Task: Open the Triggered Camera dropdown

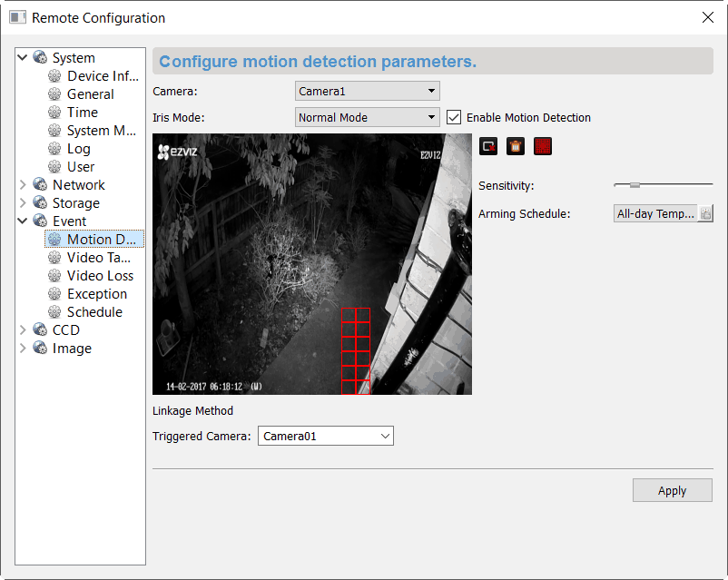Action: [326, 437]
